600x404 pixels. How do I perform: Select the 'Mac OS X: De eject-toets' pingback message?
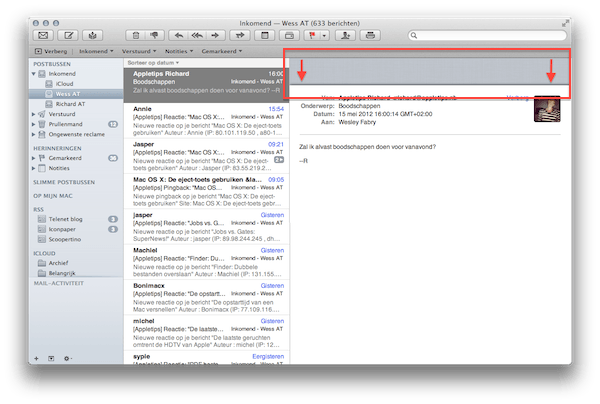click(x=206, y=191)
